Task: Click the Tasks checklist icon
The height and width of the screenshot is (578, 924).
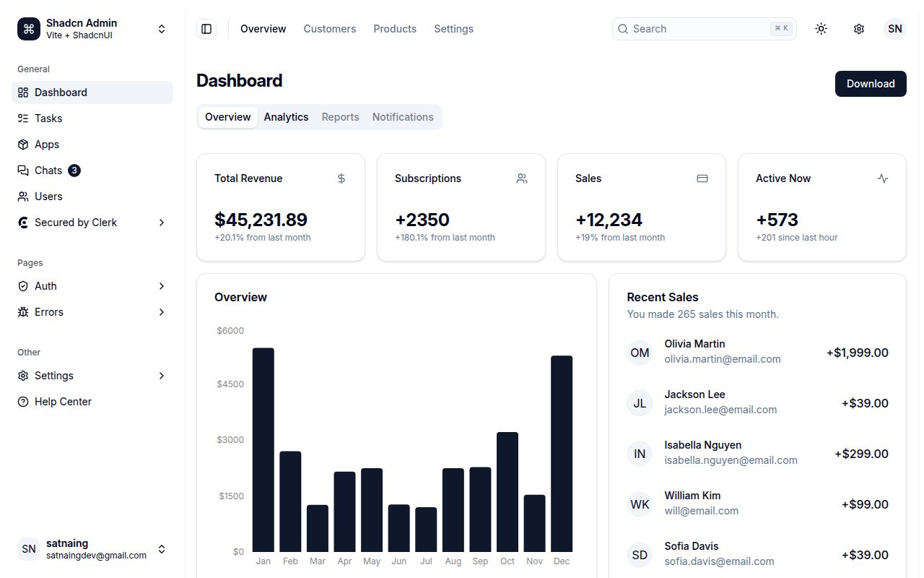Action: pos(23,118)
